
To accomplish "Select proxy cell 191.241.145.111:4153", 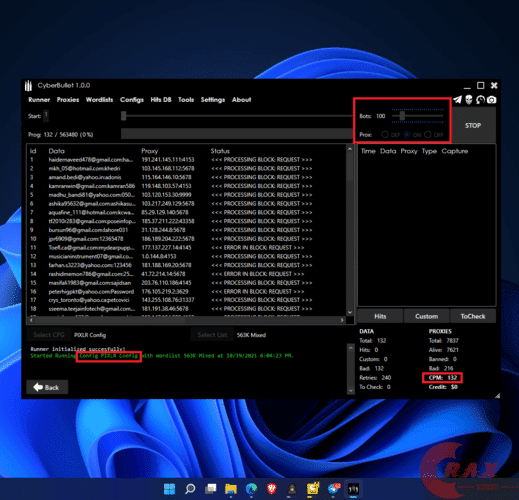I will 168,160.
